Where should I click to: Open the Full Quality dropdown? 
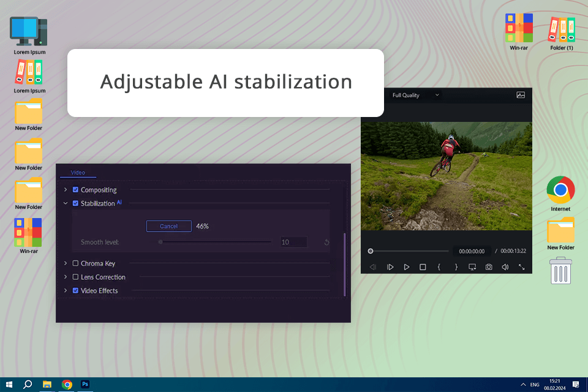pyautogui.click(x=415, y=96)
